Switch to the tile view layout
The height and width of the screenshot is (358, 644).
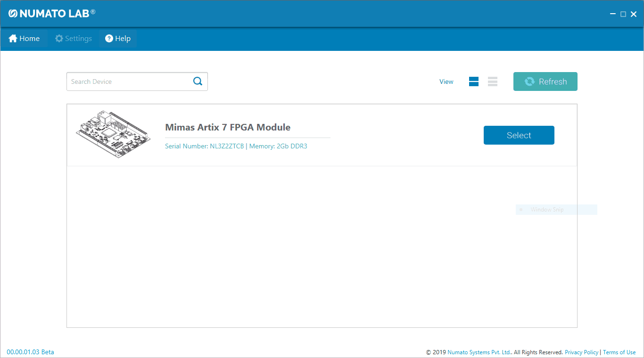[474, 81]
